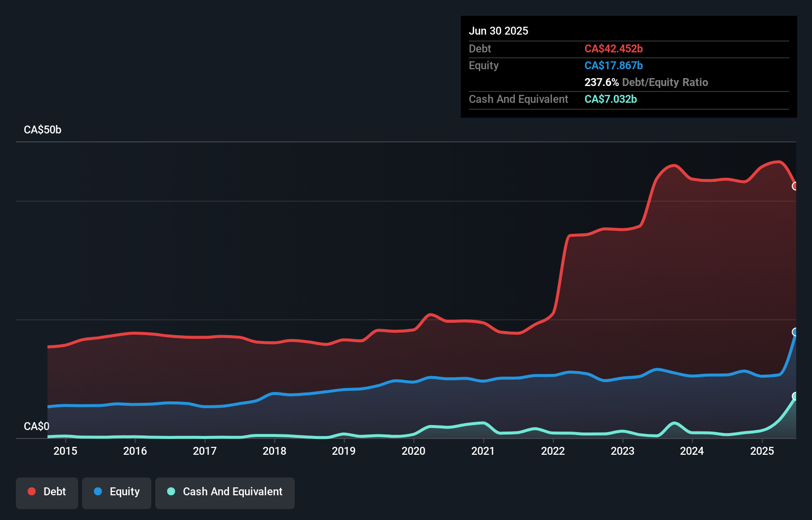The image size is (812, 520).
Task: Click the CA$50b gridline label
Action: tap(43, 130)
